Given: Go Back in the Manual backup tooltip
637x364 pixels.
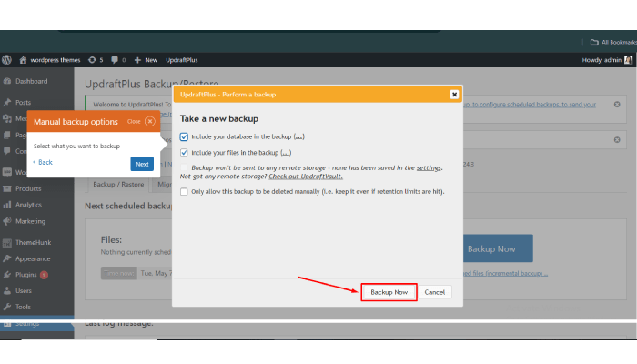Looking at the screenshot, I should click(43, 162).
